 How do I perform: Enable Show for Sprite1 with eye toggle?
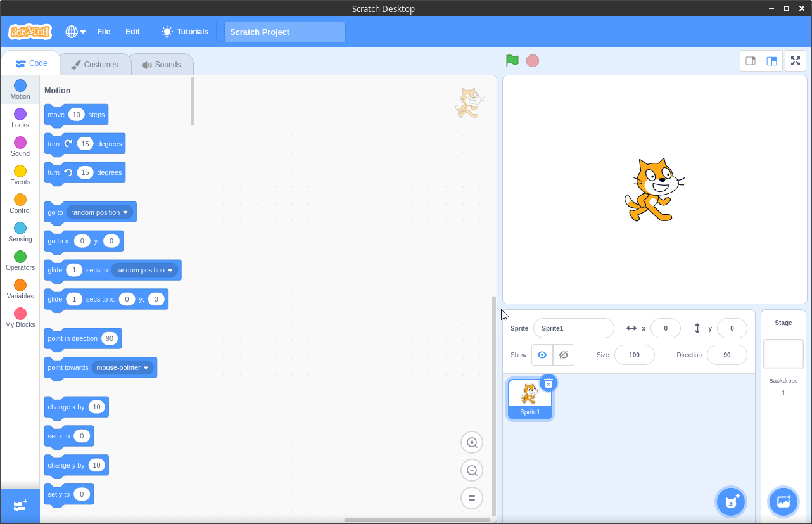[542, 355]
